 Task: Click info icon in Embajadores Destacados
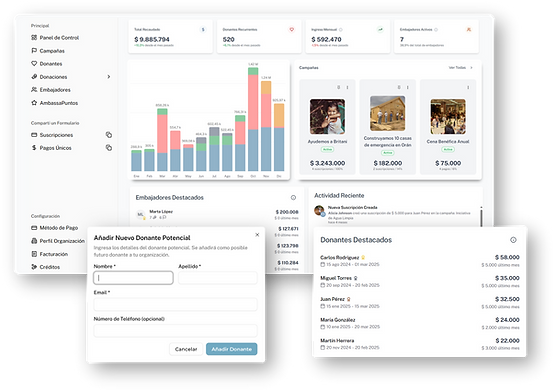(x=293, y=197)
